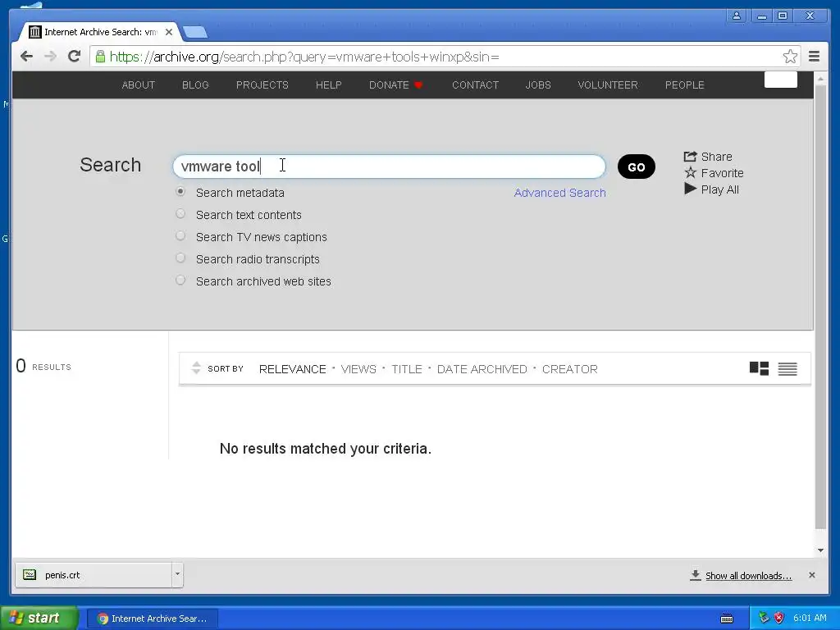Sort results by TITLE
The image size is (840, 630).
pos(407,369)
